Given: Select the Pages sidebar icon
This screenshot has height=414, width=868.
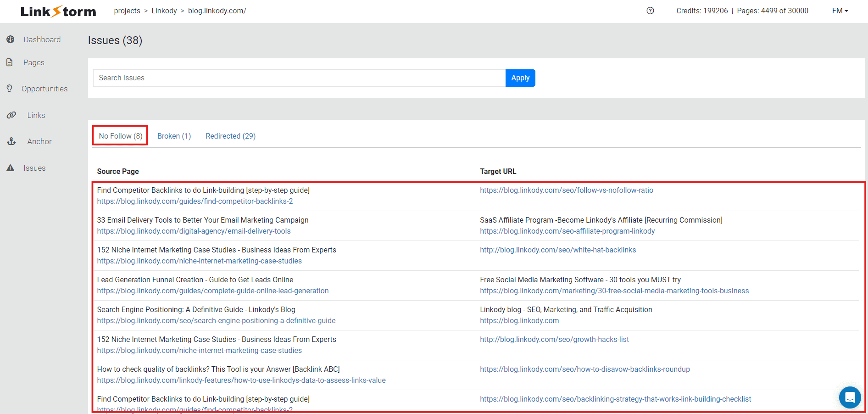Looking at the screenshot, I should point(11,62).
